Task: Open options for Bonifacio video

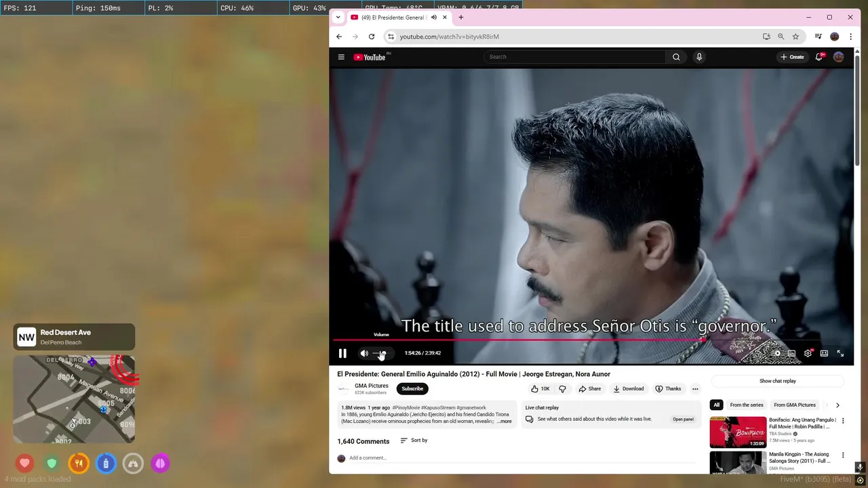Action: [x=844, y=421]
